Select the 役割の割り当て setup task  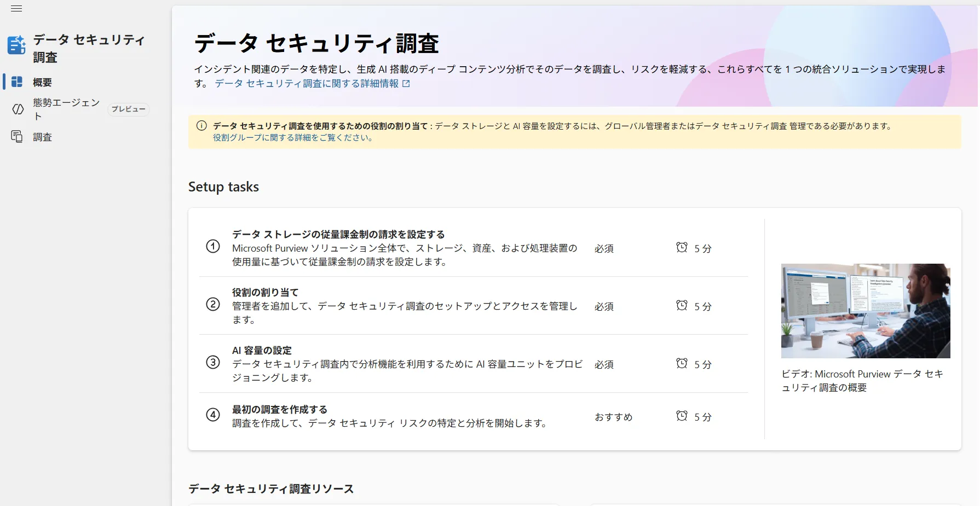pos(264,292)
